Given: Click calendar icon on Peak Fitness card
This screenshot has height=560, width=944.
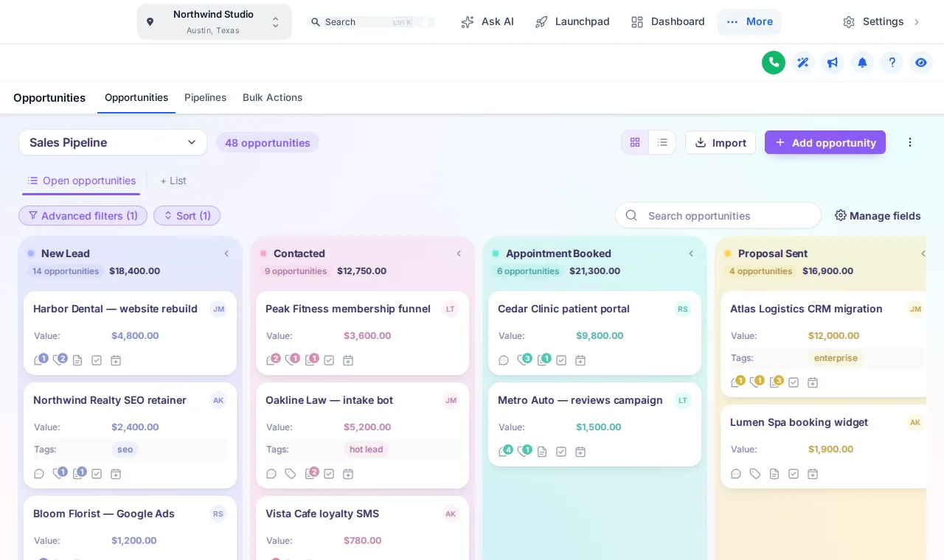Looking at the screenshot, I should click(x=348, y=360).
